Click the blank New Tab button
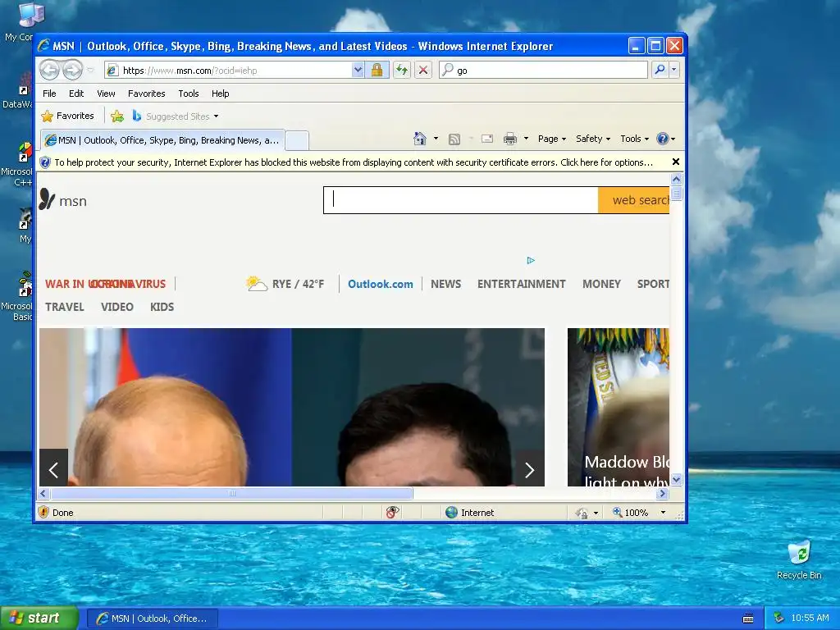Screen dimensions: 840x630 pos(297,141)
